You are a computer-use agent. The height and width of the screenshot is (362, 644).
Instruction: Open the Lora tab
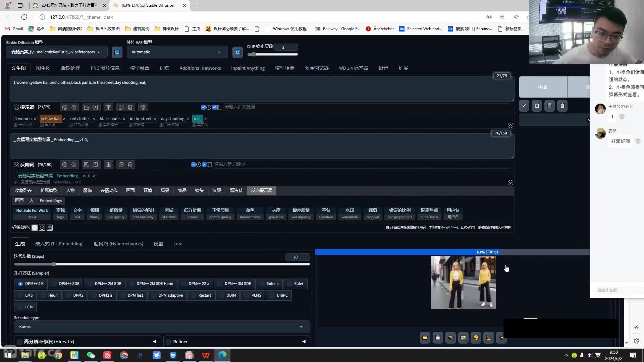click(178, 244)
